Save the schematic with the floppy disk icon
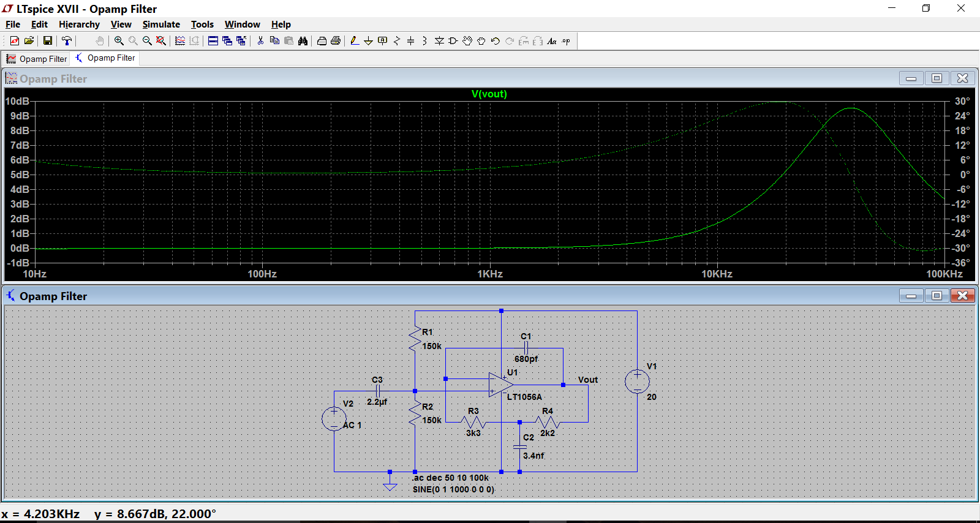The height and width of the screenshot is (523, 980). pyautogui.click(x=47, y=41)
